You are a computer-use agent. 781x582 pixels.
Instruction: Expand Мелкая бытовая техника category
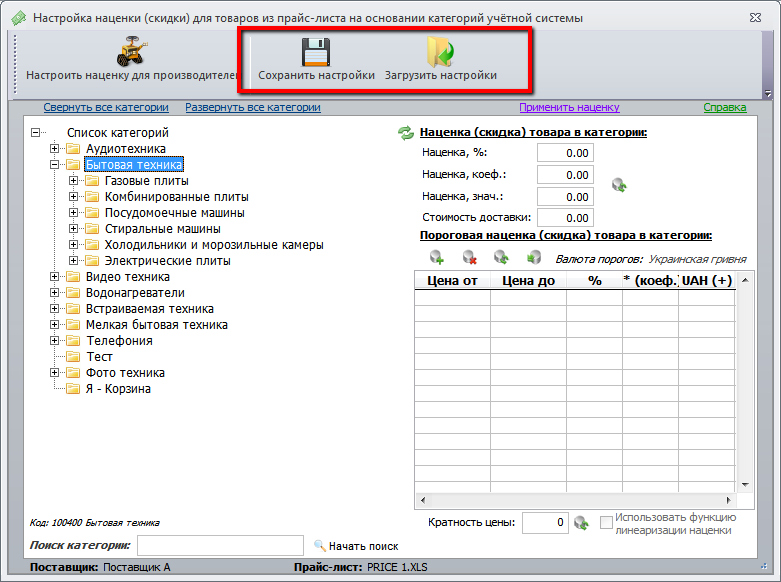(54, 324)
